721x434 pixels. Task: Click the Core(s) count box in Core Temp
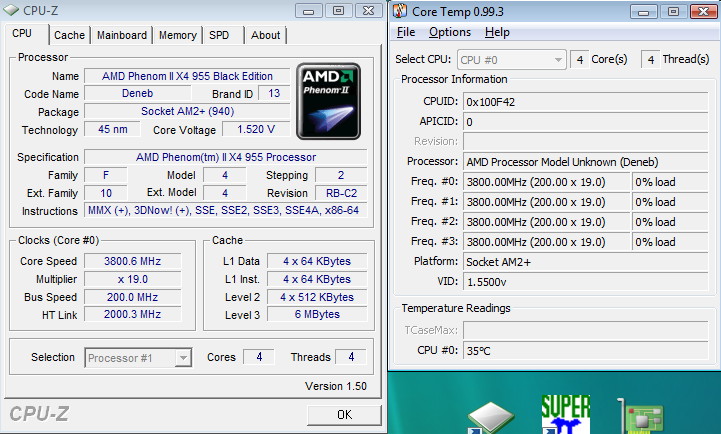(579, 60)
